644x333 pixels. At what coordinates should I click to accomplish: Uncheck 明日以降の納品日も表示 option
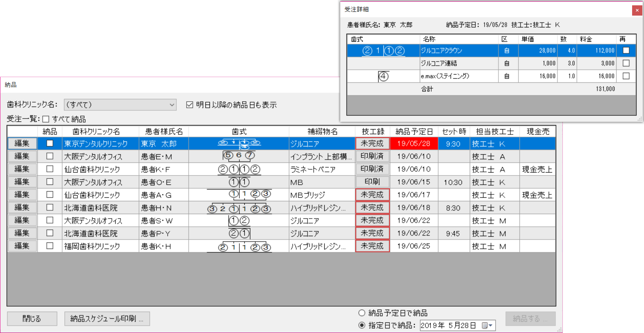pos(189,105)
